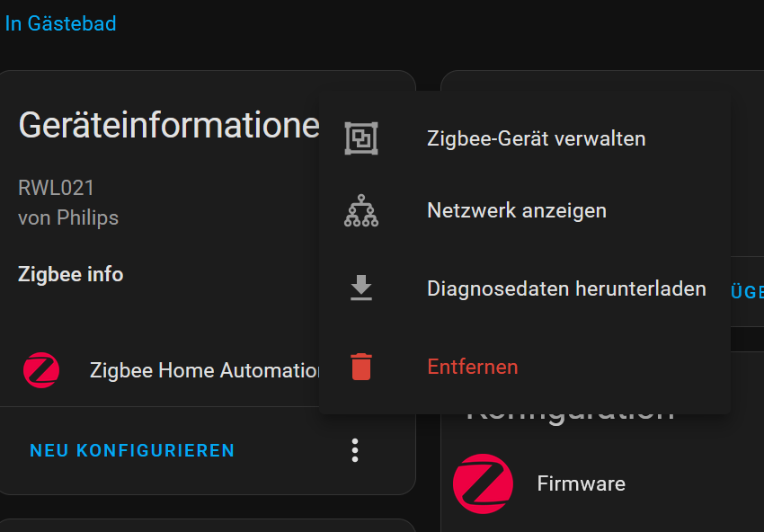Viewport: 764px width, 532px height.
Task: Open the three-dot overflow menu
Action: point(355,450)
